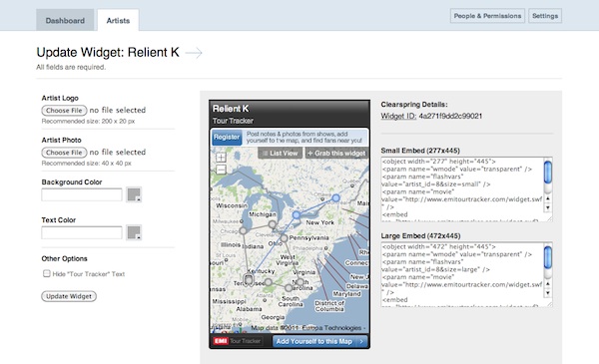Click inside the Small Embed code box
The width and height of the screenshot is (599, 364).
tap(461, 188)
